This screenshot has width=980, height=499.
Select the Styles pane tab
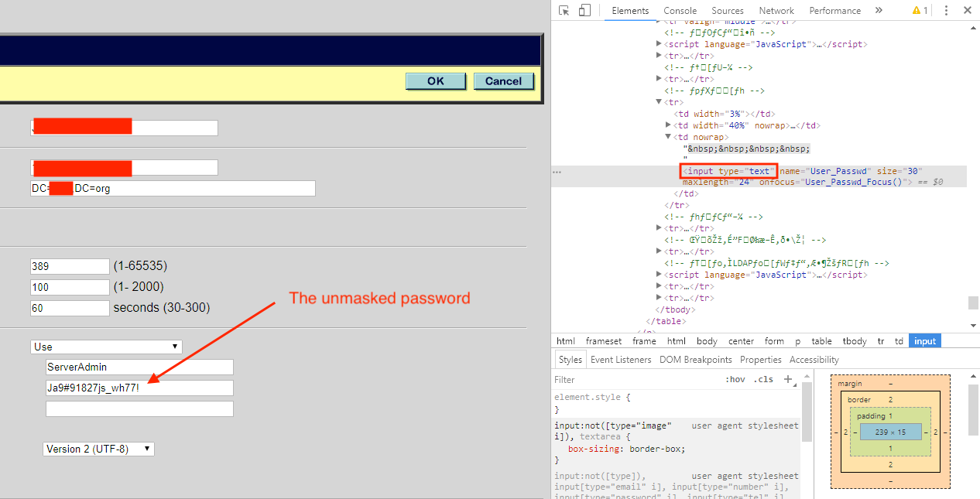[x=571, y=360]
